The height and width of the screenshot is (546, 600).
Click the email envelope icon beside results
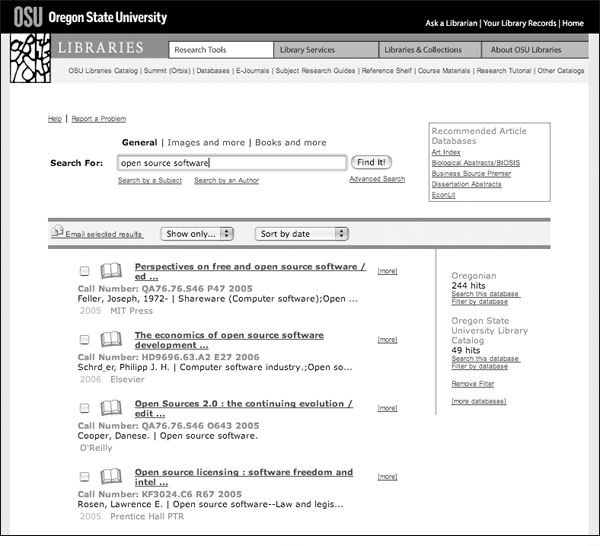click(57, 231)
